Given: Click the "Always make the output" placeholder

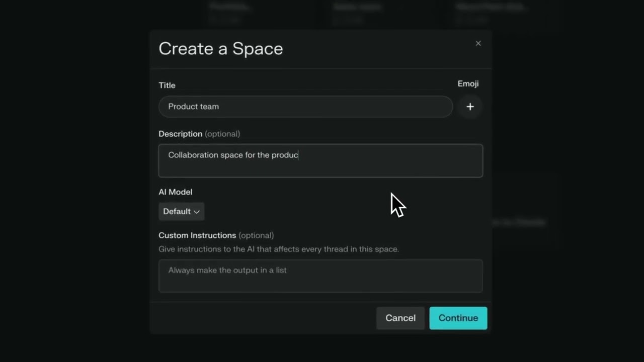Looking at the screenshot, I should click(227, 270).
